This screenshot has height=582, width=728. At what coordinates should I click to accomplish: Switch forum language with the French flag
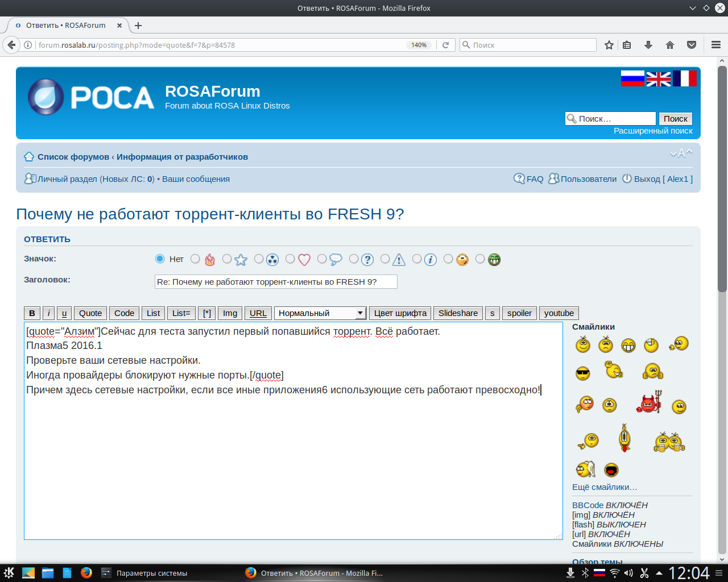(x=685, y=78)
